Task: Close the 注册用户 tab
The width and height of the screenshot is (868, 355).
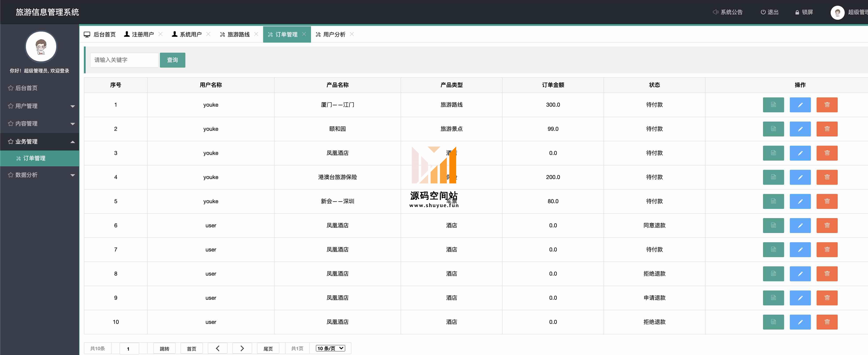Action: pyautogui.click(x=160, y=34)
